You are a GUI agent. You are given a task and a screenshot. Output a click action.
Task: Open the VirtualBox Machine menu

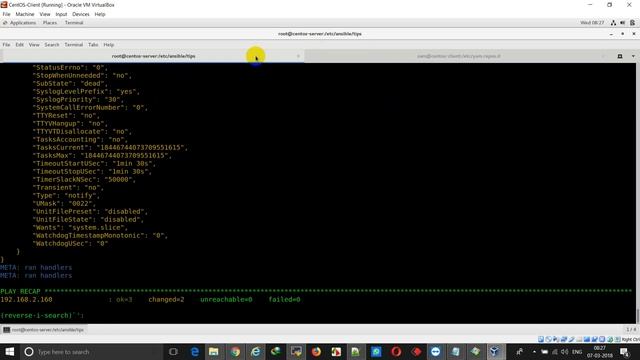(24, 14)
